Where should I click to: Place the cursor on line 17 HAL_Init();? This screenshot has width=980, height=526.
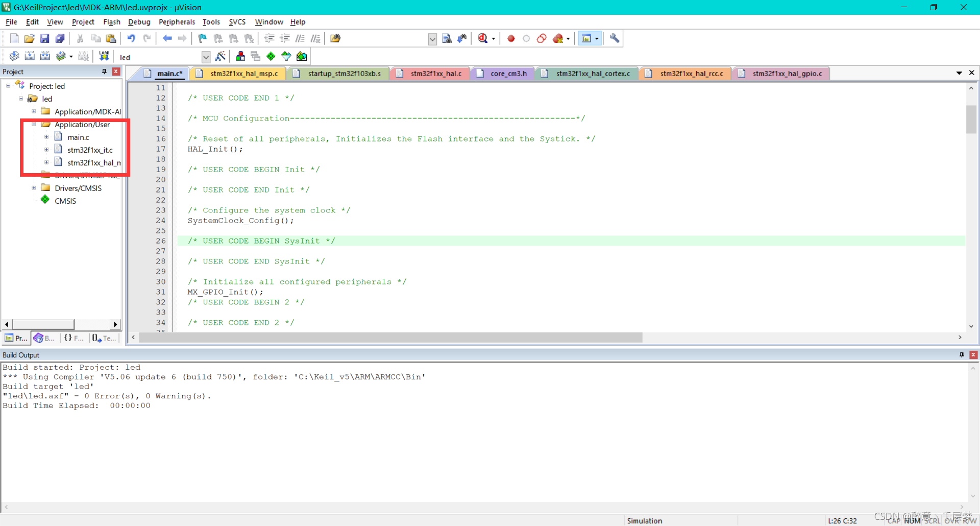coord(215,149)
